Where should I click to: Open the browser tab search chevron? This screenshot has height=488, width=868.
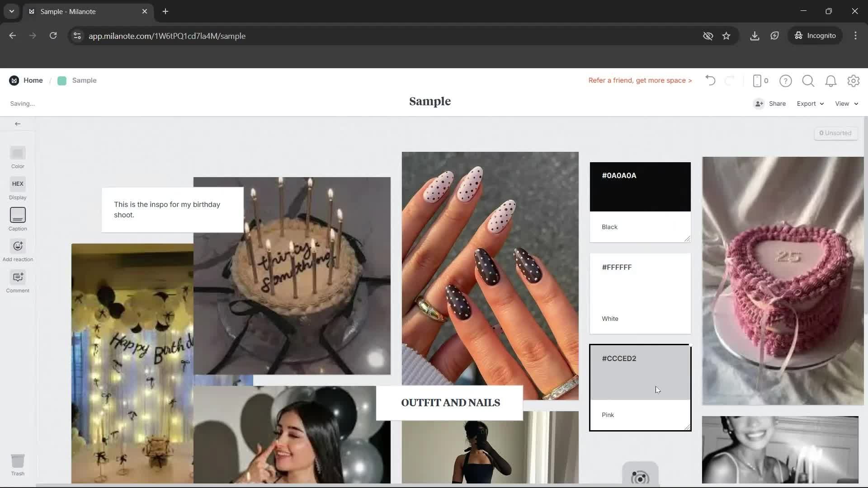click(x=11, y=11)
